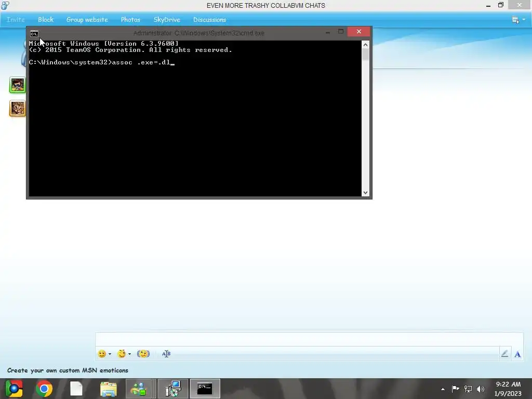Open the font A text style icon
Image resolution: width=532 pixels, height=399 pixels.
(x=517, y=354)
